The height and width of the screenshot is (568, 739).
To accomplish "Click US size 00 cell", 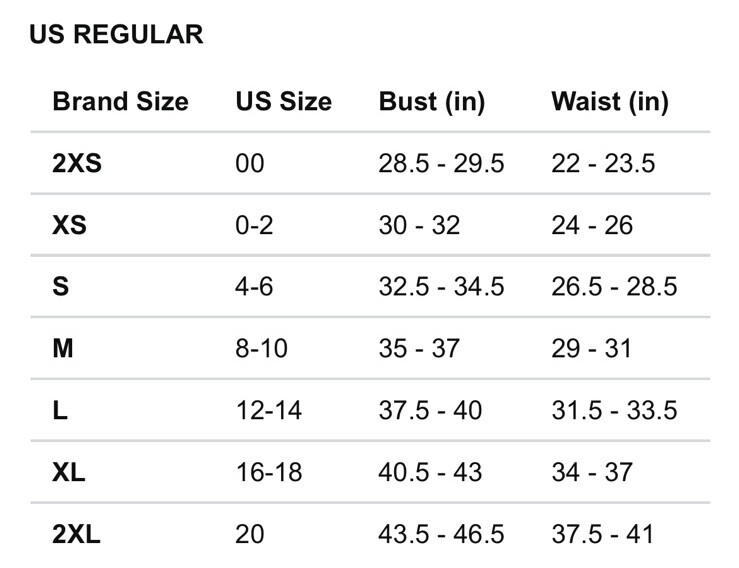I will click(250, 164).
